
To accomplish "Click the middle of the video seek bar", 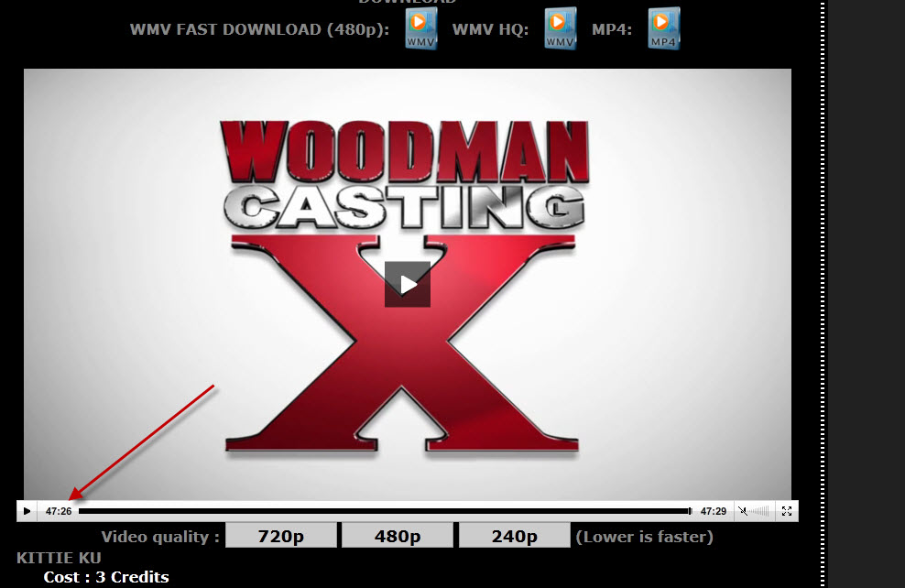I will point(385,511).
